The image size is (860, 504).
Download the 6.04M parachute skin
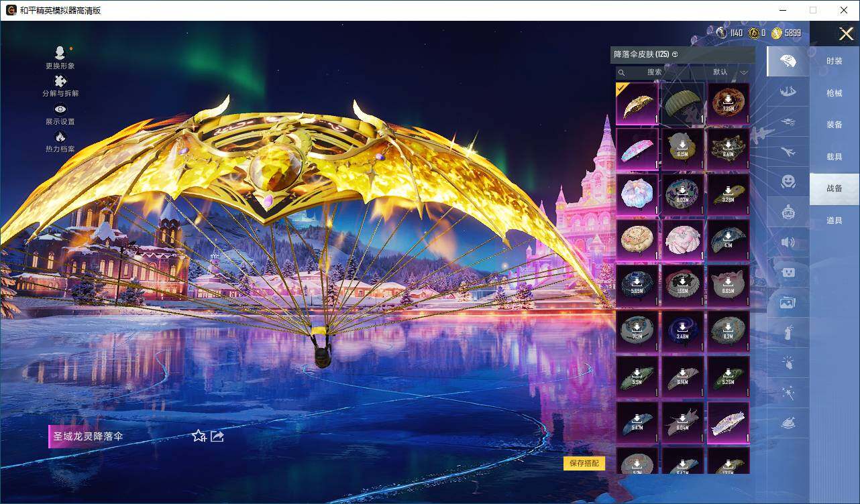(683, 423)
